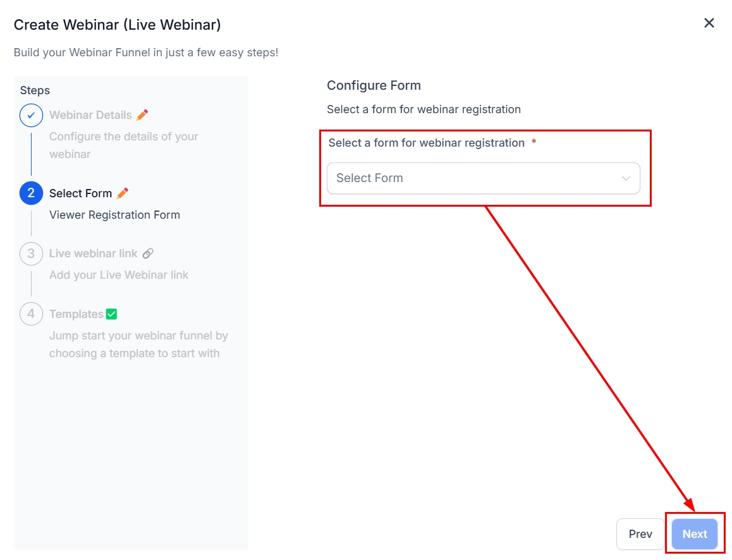Click the green checkmark icon beside Templates
The width and height of the screenshot is (732, 560).
click(x=112, y=314)
